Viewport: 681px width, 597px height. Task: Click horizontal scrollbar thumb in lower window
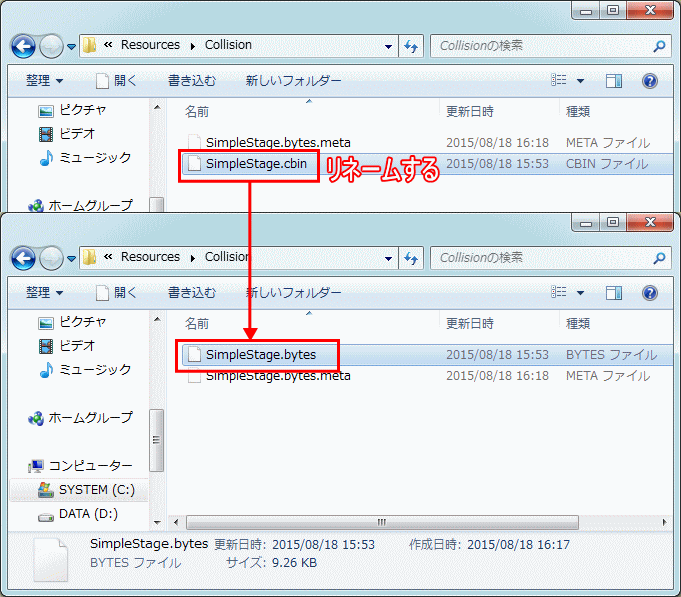coord(382,522)
